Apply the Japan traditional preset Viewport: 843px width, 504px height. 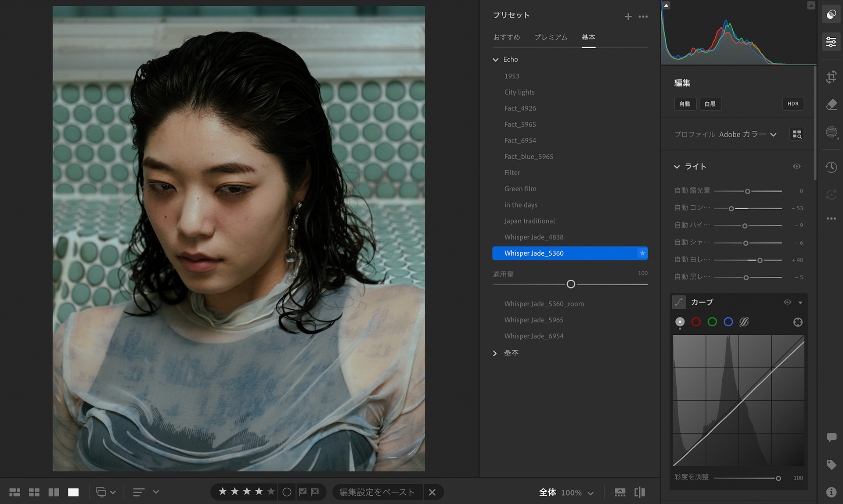tap(529, 221)
